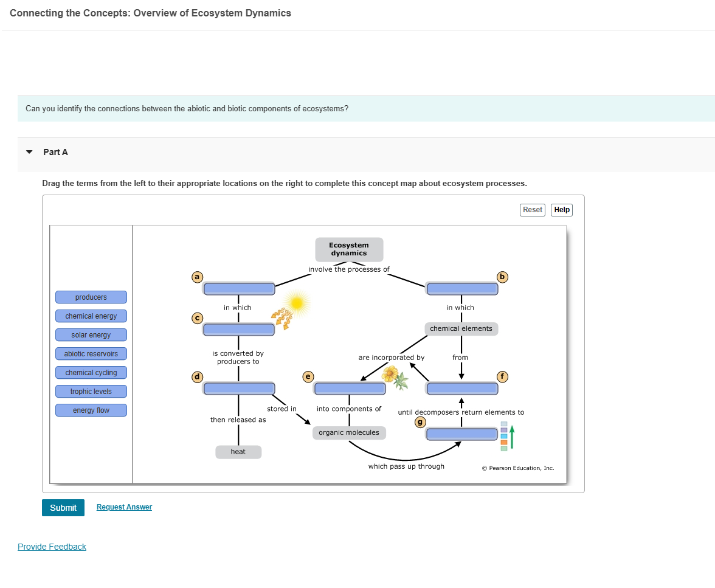Click the empty drop slot below 'in which'

click(x=239, y=329)
